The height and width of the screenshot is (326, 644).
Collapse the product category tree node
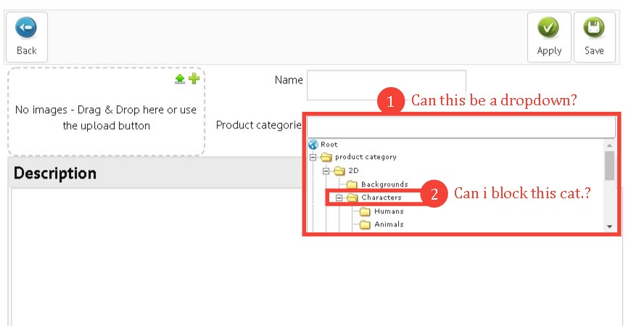[313, 157]
